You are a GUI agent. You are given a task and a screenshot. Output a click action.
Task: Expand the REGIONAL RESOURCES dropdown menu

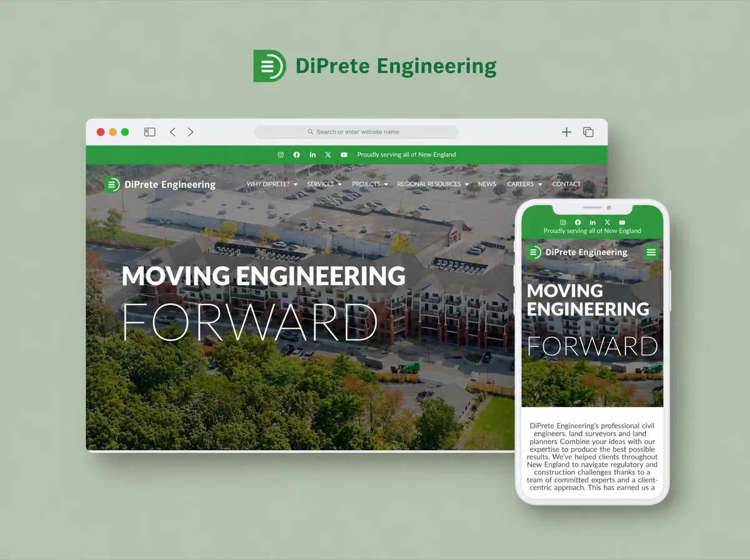(433, 184)
